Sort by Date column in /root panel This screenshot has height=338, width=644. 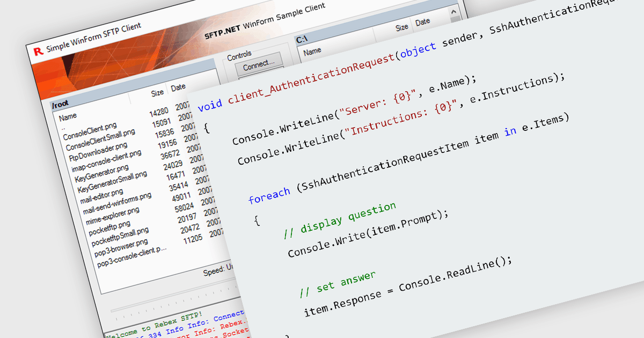(178, 87)
